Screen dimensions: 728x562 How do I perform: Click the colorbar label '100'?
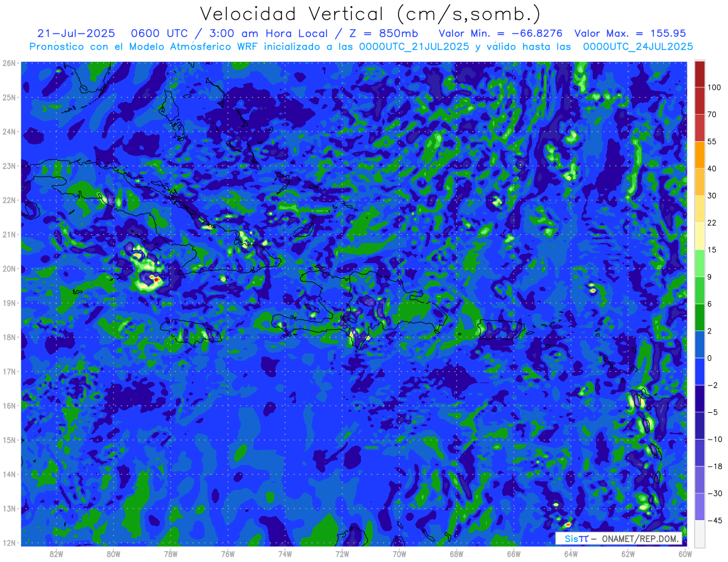715,88
